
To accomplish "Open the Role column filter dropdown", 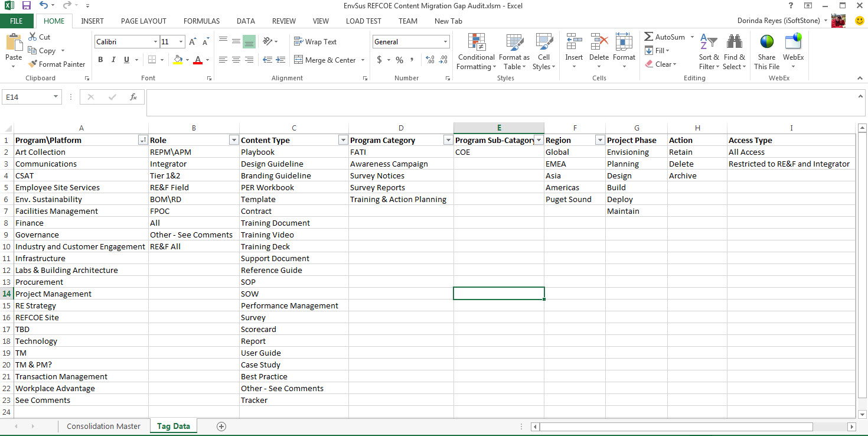I will pyautogui.click(x=234, y=140).
